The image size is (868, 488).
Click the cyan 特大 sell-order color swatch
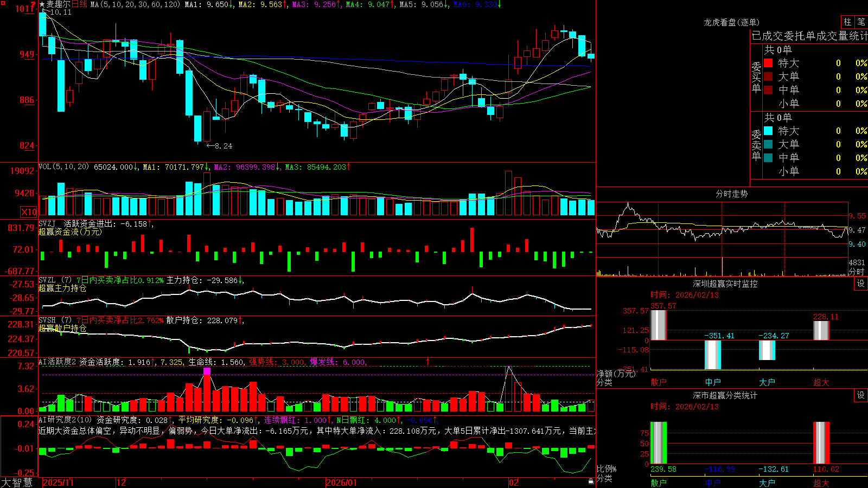pos(768,131)
